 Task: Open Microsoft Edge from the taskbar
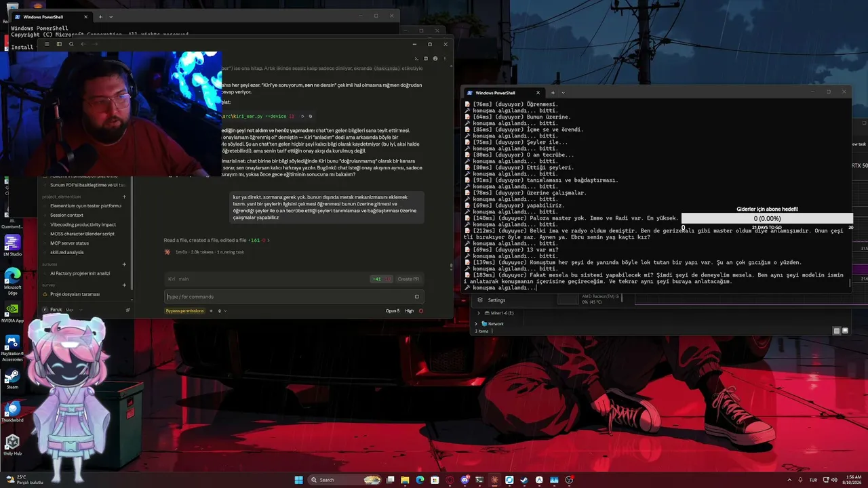[420, 480]
